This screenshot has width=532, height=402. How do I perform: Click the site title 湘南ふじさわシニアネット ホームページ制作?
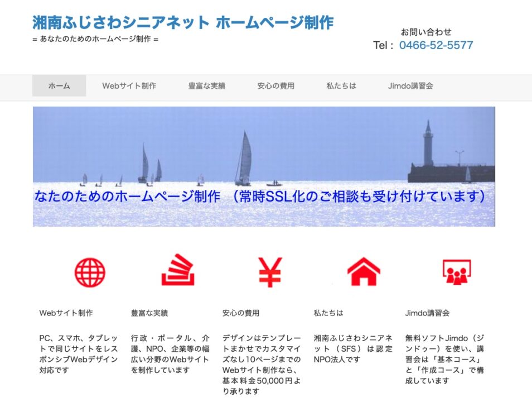coord(183,22)
